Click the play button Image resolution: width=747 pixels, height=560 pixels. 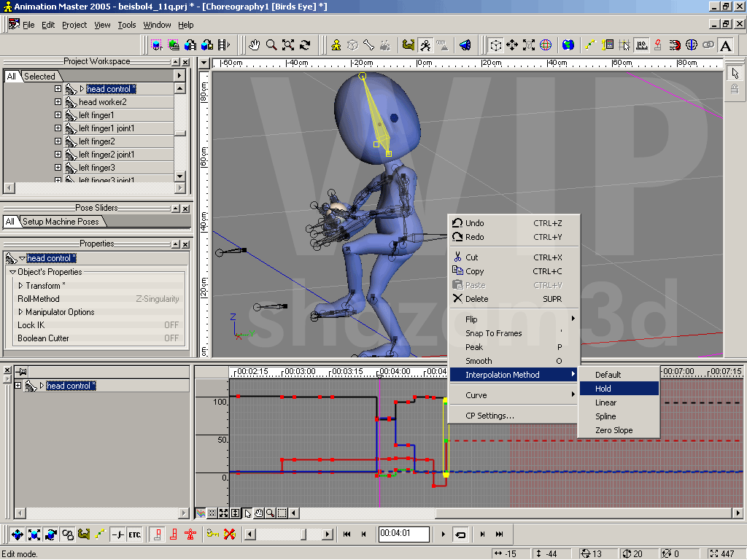443,534
